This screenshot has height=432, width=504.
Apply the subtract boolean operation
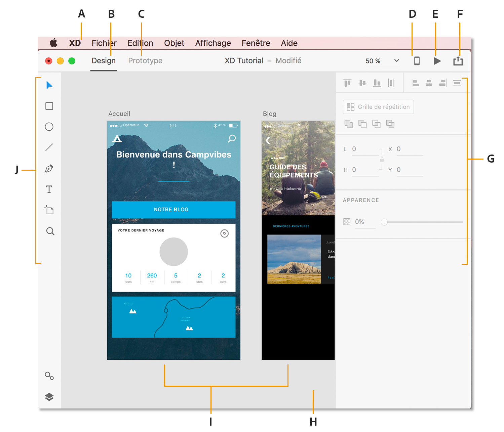pyautogui.click(x=363, y=124)
